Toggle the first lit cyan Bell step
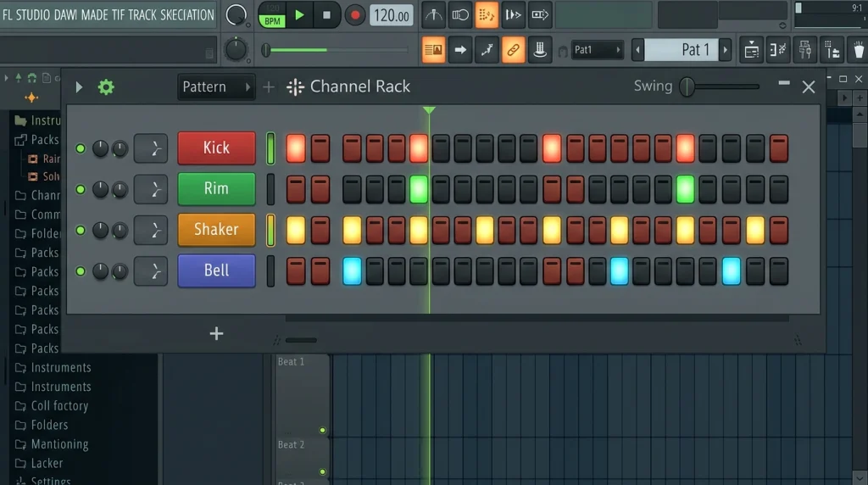 pyautogui.click(x=352, y=271)
